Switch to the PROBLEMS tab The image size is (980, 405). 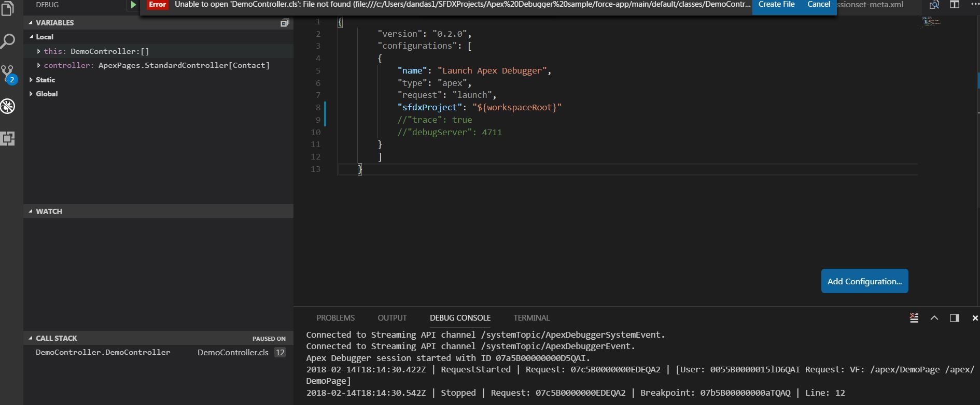(x=335, y=318)
